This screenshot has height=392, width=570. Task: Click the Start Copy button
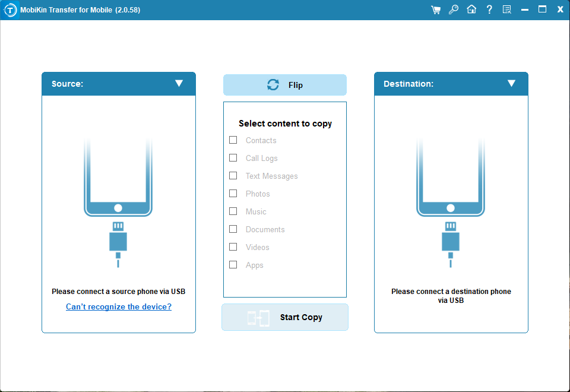[x=285, y=317]
